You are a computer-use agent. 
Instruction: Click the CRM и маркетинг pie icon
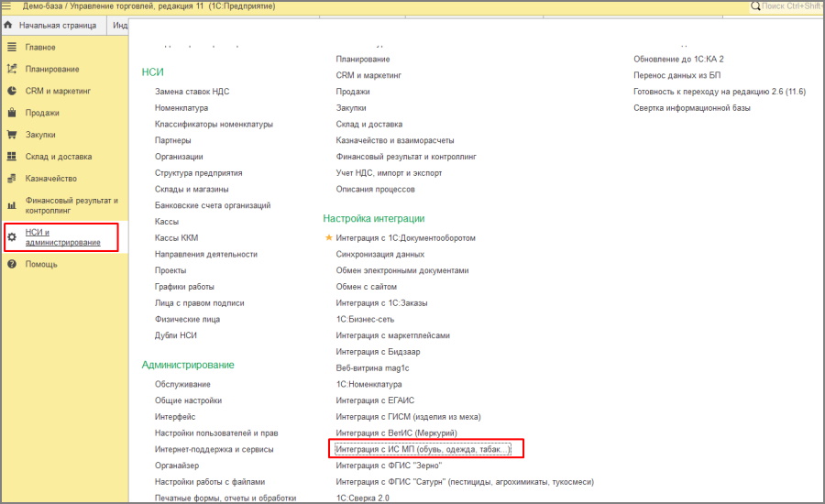click(12, 91)
